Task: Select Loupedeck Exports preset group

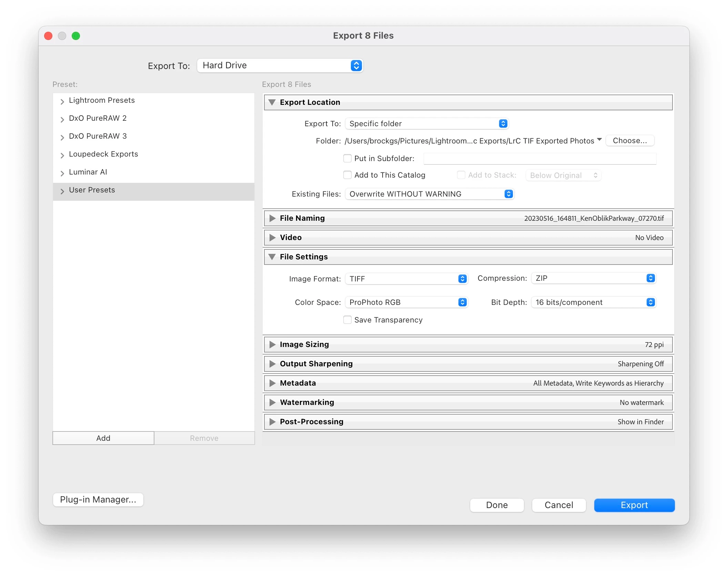Action: click(103, 154)
